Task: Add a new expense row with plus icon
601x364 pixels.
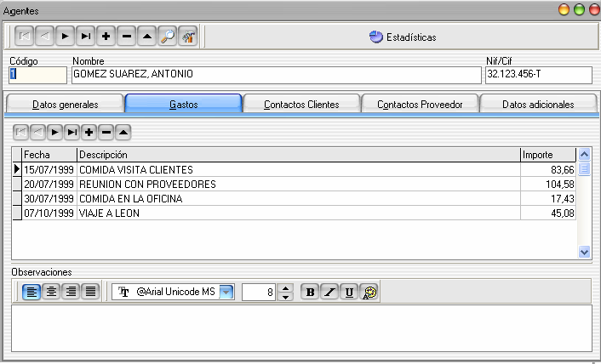Action: [89, 132]
